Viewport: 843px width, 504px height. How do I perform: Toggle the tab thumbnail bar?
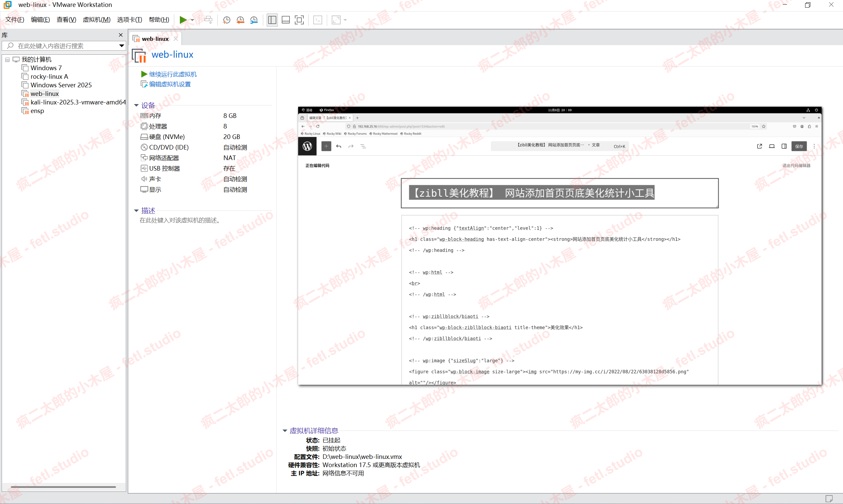(x=286, y=20)
